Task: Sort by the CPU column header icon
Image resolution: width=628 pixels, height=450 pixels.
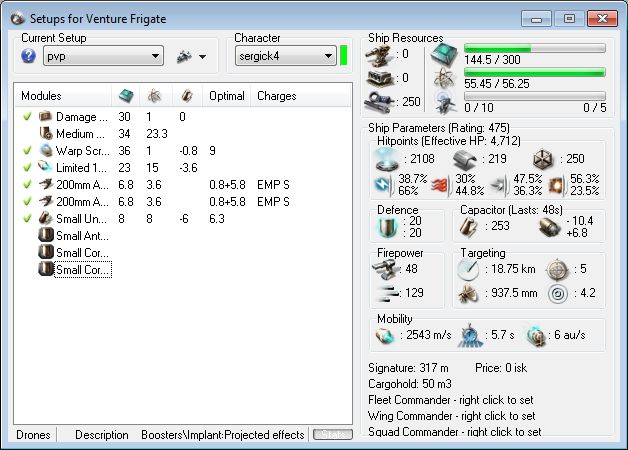Action: pos(127,96)
